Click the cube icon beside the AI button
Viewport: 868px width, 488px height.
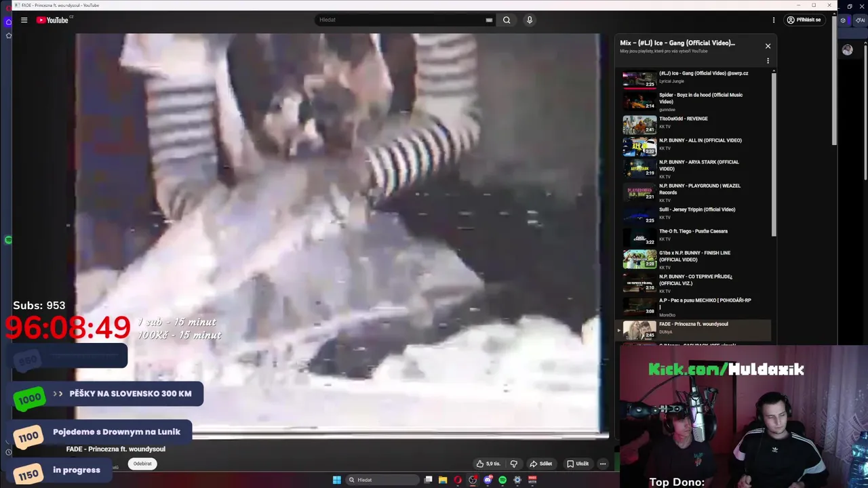click(844, 20)
